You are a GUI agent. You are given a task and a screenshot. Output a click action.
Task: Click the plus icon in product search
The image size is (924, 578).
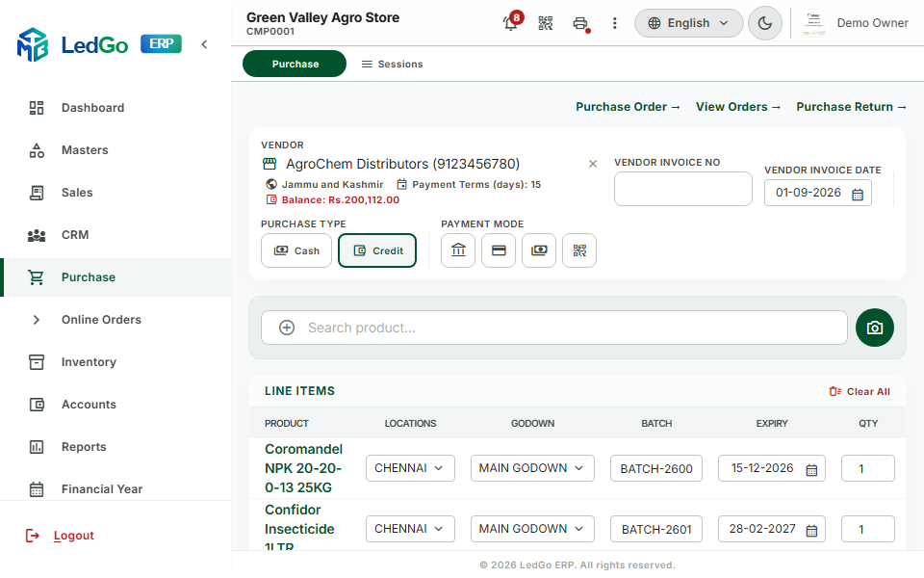pyautogui.click(x=287, y=328)
